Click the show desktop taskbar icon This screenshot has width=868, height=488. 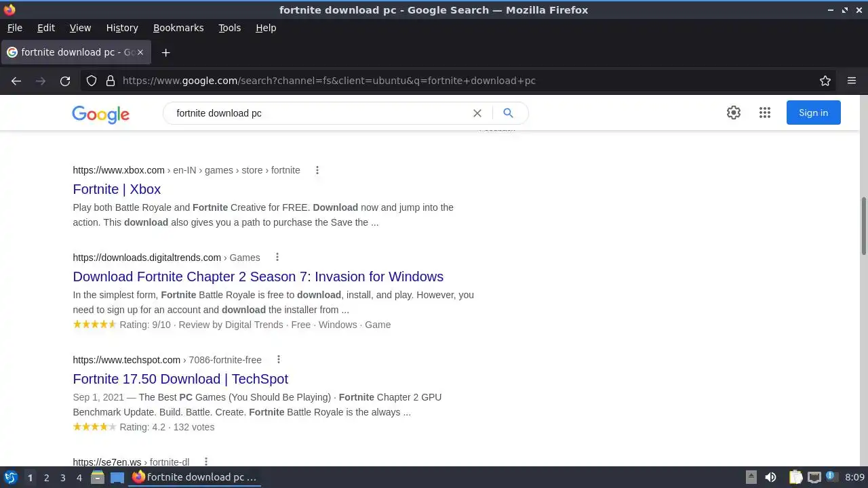coord(117,477)
